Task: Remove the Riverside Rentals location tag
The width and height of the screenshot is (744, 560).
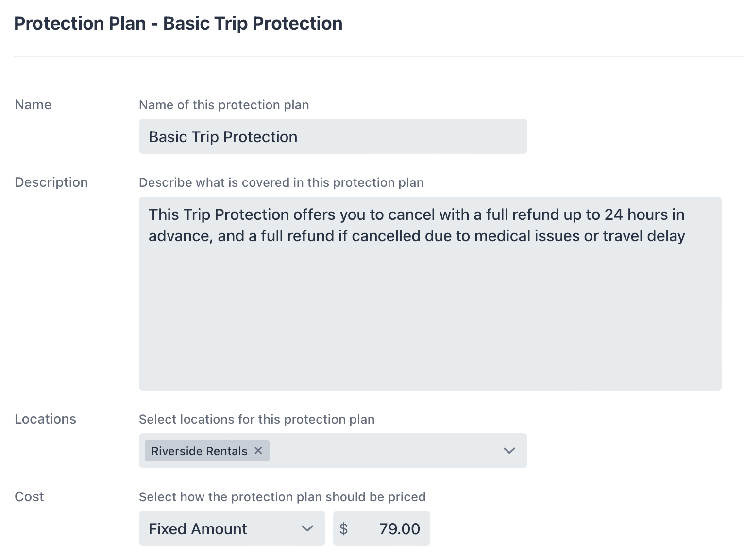Action: (258, 451)
